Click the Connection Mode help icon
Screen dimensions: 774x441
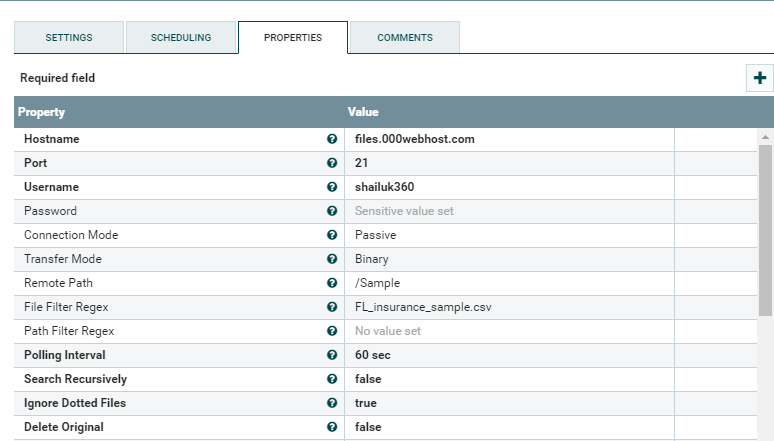tap(332, 235)
